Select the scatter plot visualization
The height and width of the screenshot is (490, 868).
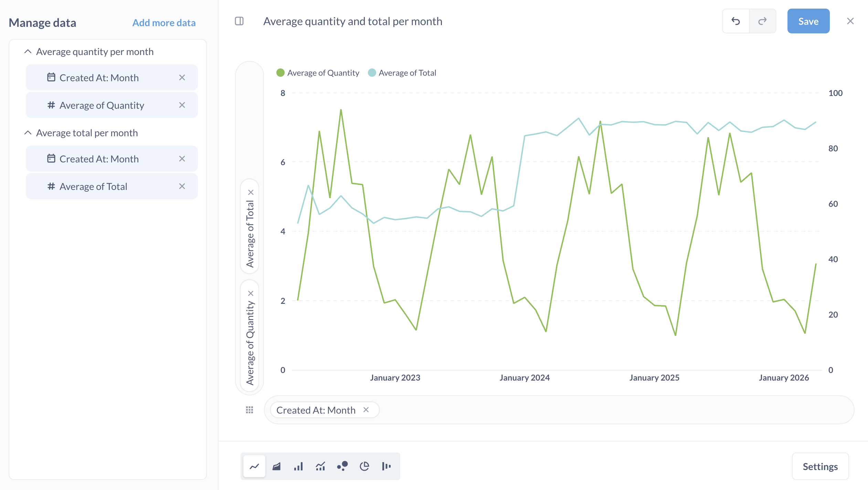tap(342, 466)
